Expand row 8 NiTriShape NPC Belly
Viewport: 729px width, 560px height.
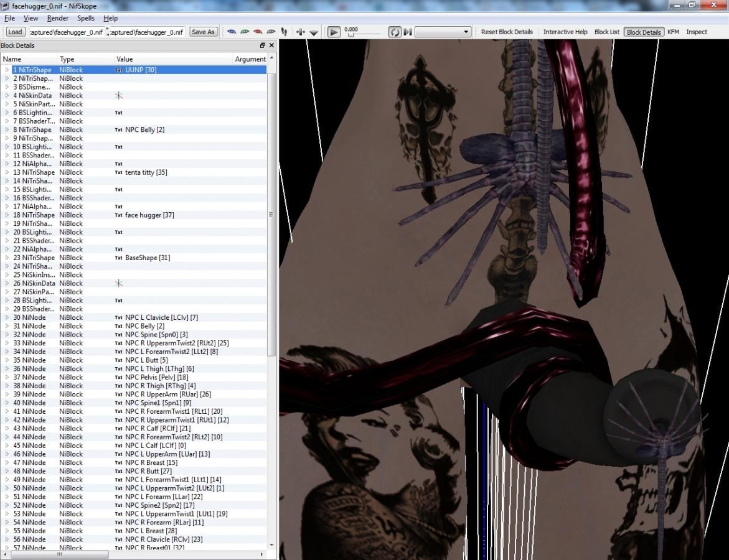[x=7, y=129]
